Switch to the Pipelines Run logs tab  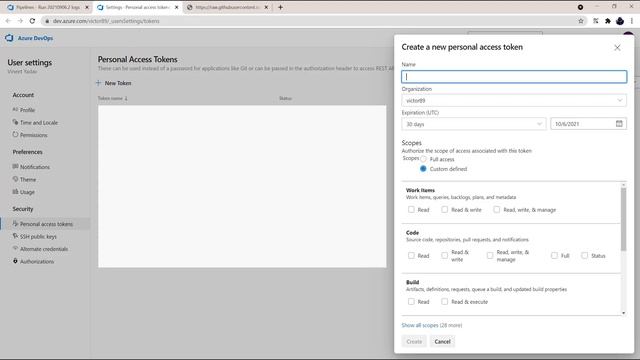click(47, 7)
